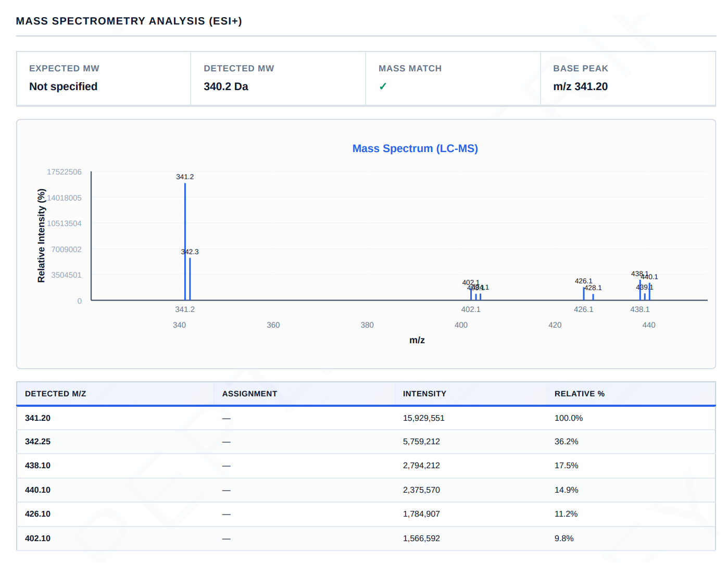This screenshot has height=563, width=728.
Task: Click the 426.1 peak label
Action: 583,281
